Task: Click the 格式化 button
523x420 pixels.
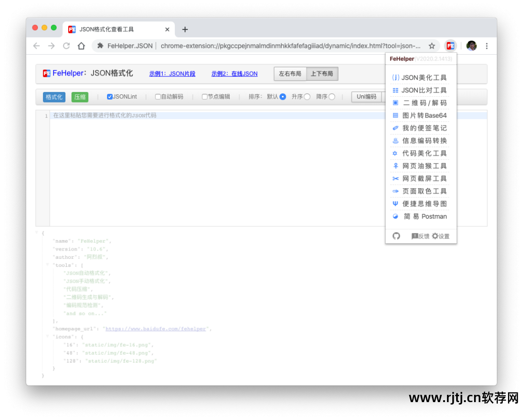Action: pyautogui.click(x=53, y=97)
